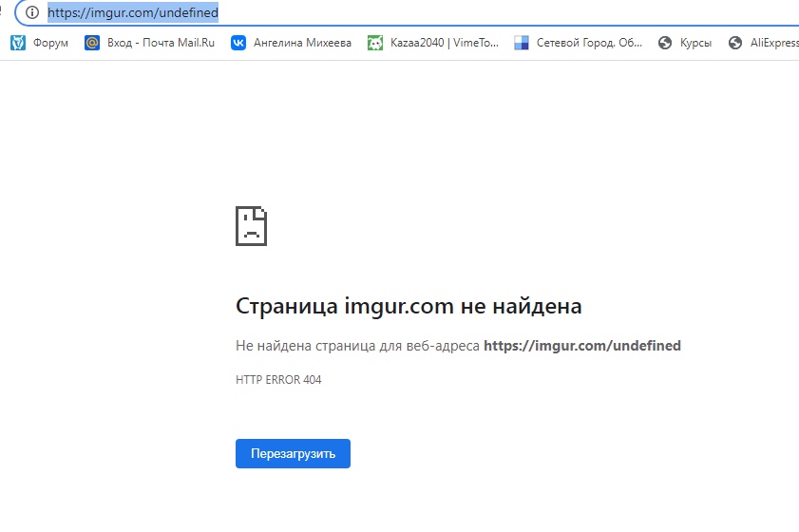Screen dimensions: 799x532
Task: Click the Mail.Ru @ bookmark icon
Action: tap(92, 43)
